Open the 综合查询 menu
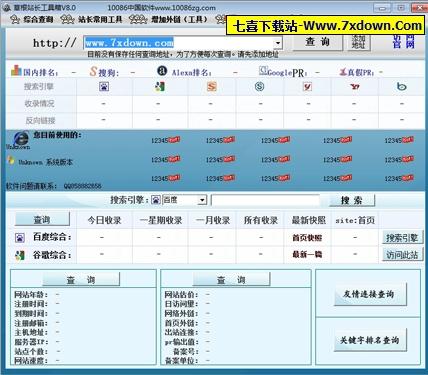 coord(32,19)
